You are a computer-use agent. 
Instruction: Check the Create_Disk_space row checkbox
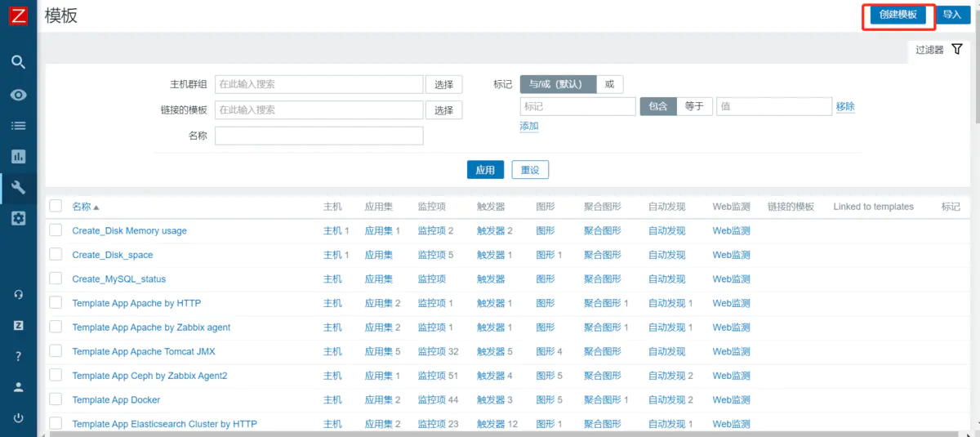click(56, 254)
